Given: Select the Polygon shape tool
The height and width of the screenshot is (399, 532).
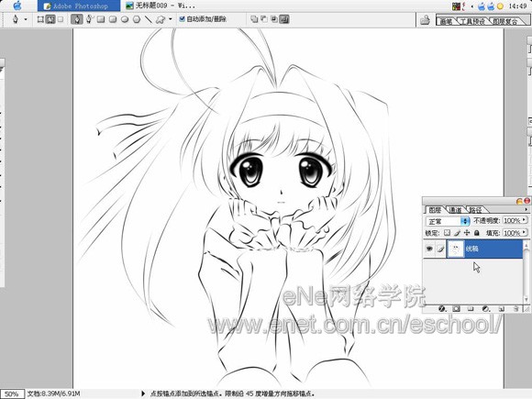Looking at the screenshot, I should (137, 19).
